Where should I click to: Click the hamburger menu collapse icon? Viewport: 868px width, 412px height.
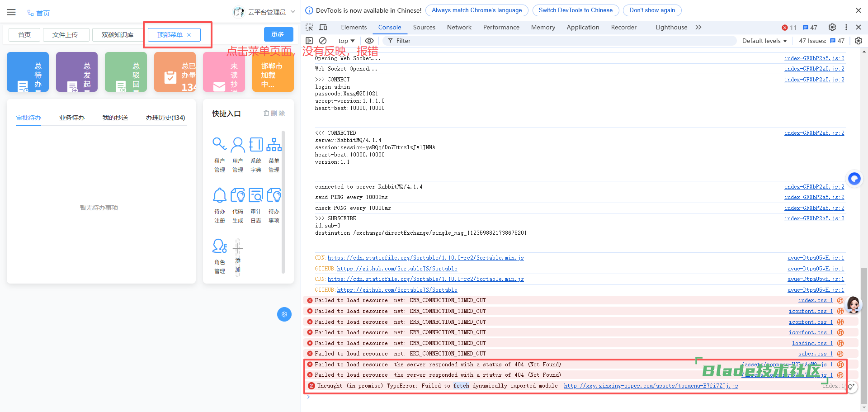click(x=11, y=12)
